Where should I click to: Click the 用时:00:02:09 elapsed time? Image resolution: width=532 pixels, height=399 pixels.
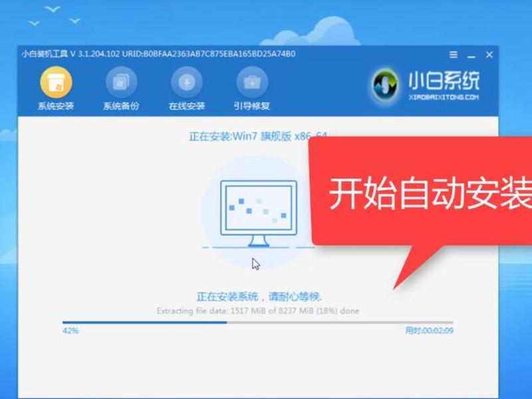[429, 331]
